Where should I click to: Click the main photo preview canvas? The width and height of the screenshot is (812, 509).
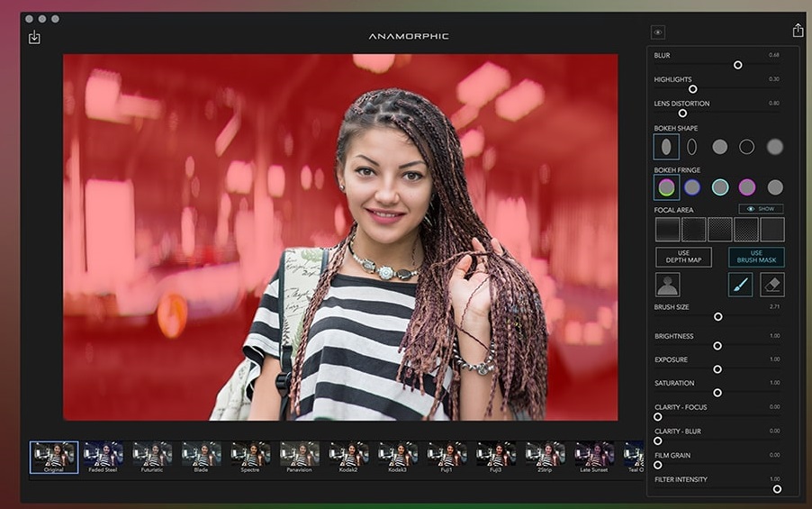pyautogui.click(x=340, y=237)
